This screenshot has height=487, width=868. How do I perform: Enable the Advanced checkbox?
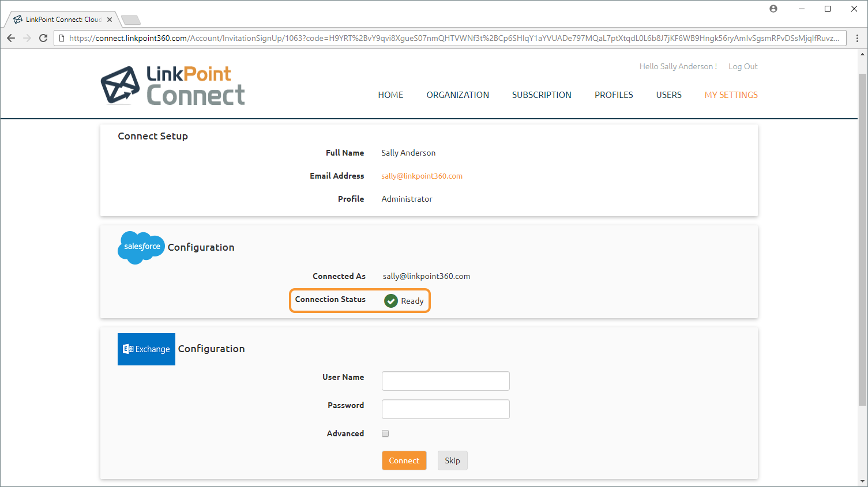385,433
